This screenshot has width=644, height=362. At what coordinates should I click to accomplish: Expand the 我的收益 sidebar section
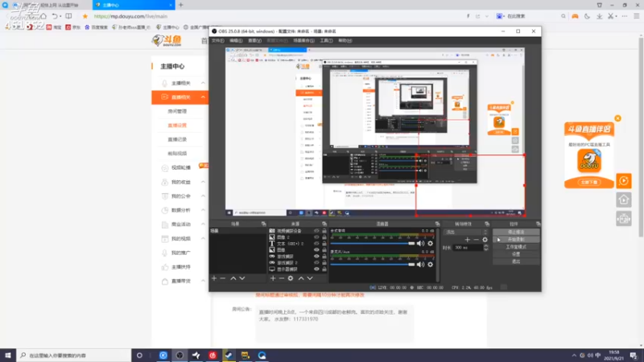(x=203, y=183)
